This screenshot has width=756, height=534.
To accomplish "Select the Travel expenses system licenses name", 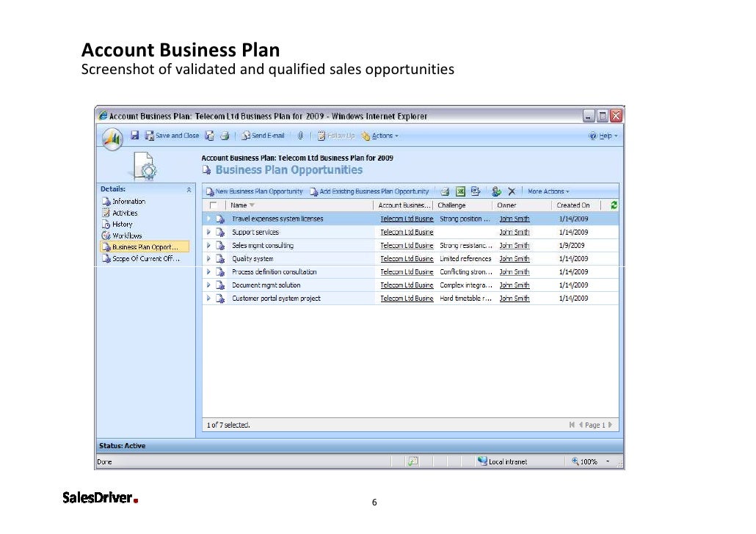I will pyautogui.click(x=277, y=219).
